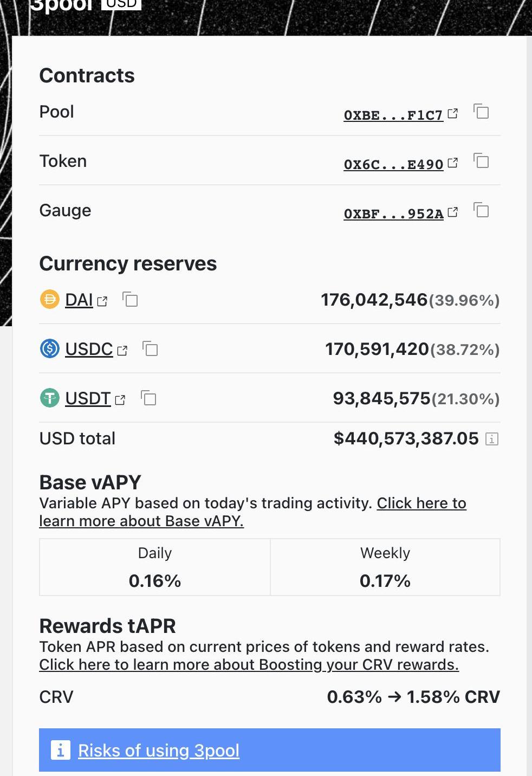This screenshot has width=532, height=776.
Task: Copy the USDC token address
Action: pyautogui.click(x=150, y=348)
